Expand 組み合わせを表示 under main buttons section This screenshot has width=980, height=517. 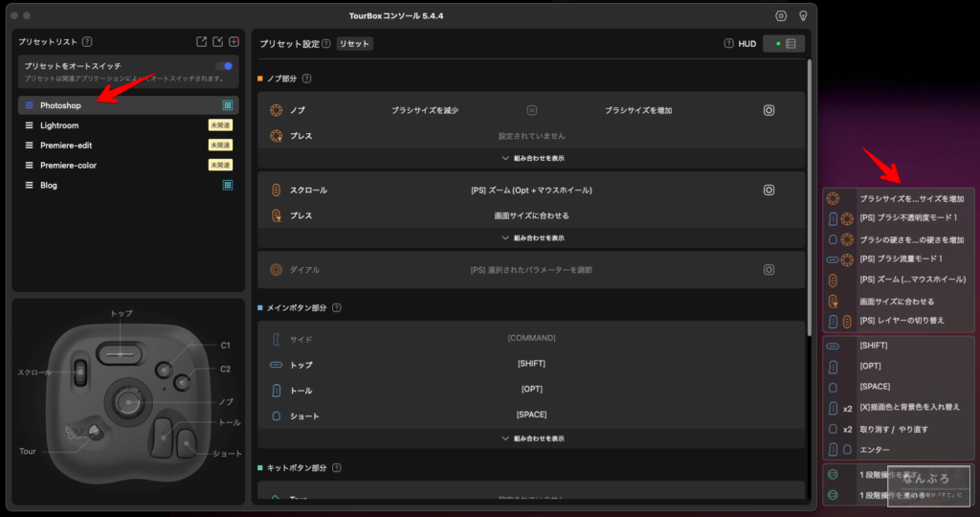pos(532,438)
